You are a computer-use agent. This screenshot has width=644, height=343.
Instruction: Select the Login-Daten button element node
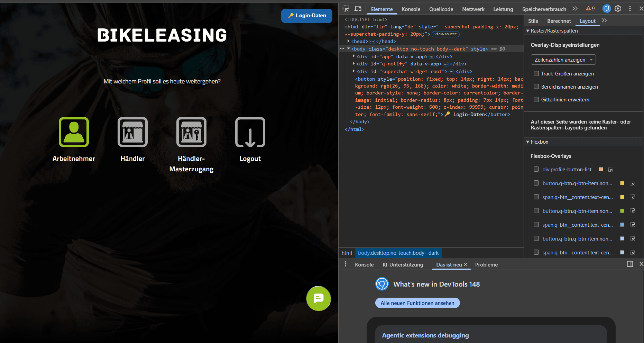click(439, 97)
